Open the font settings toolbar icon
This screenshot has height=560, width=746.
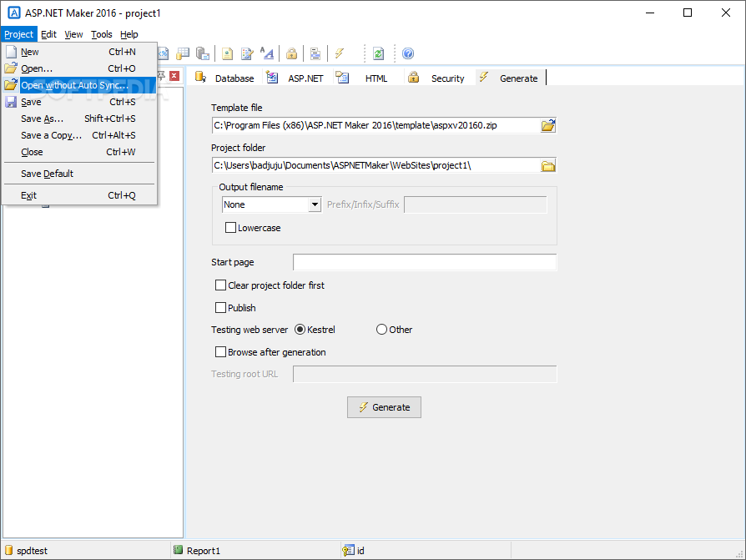coord(267,53)
